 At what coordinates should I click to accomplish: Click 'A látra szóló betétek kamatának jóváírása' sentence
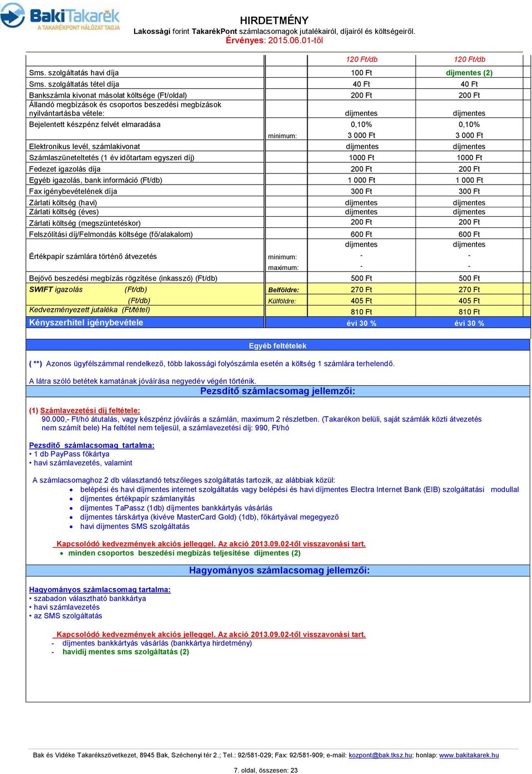tap(142, 381)
